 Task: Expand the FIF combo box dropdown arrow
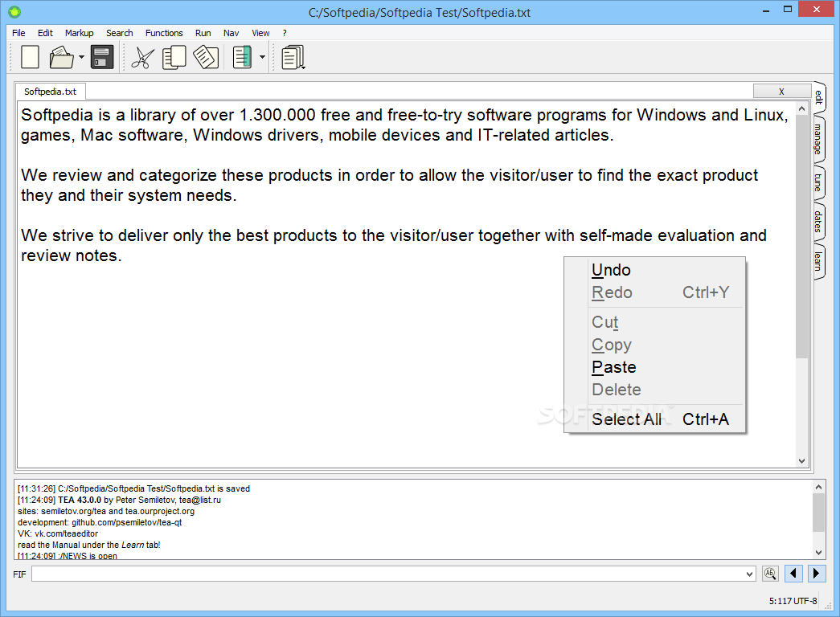749,574
